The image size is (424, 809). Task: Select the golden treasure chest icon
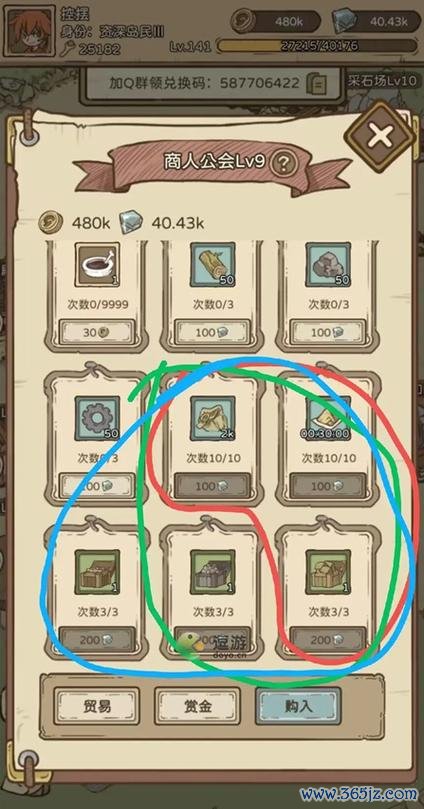coord(328,572)
